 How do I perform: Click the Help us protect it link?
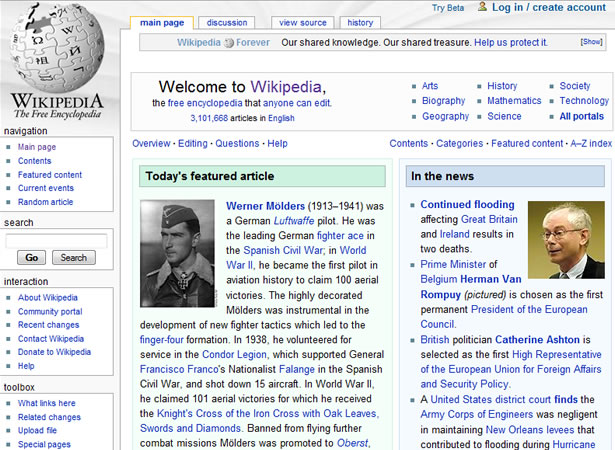coord(510,42)
